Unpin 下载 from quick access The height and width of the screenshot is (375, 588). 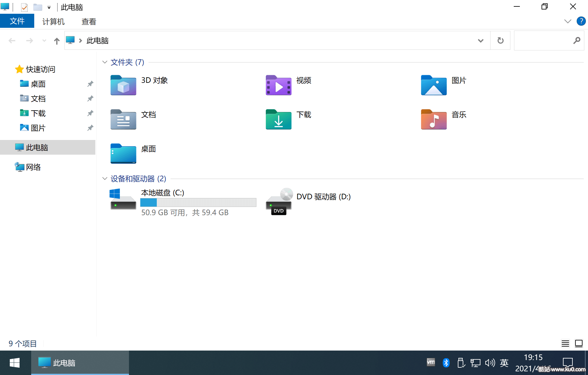click(x=90, y=113)
